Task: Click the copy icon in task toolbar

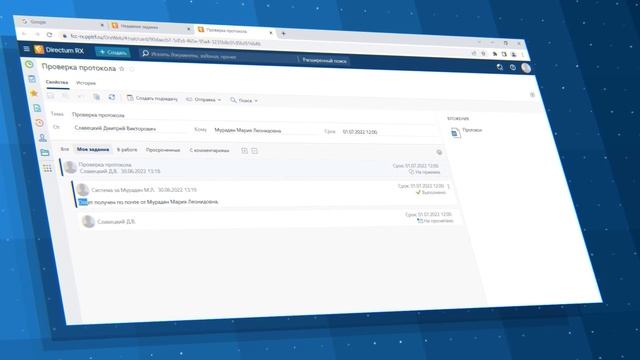Action: click(x=96, y=97)
